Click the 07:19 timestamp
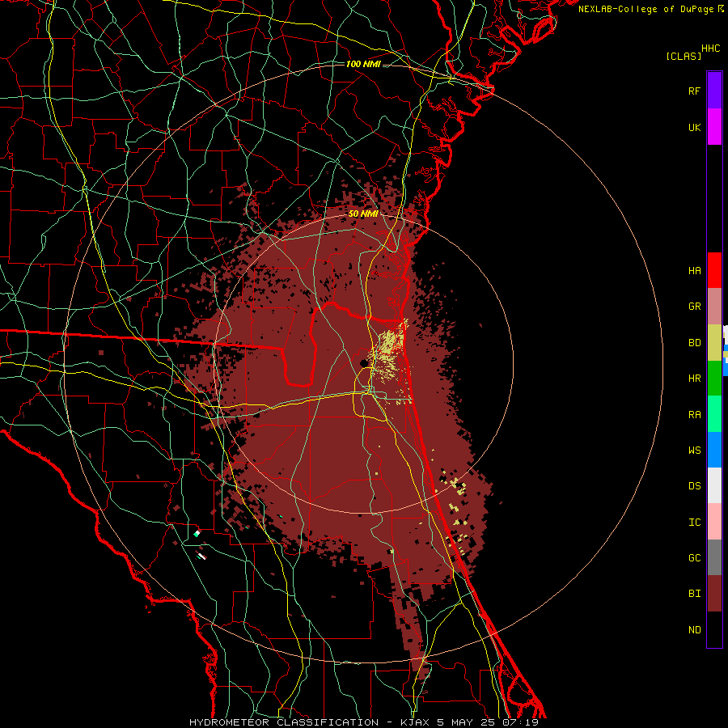728x728 pixels. tap(520, 722)
